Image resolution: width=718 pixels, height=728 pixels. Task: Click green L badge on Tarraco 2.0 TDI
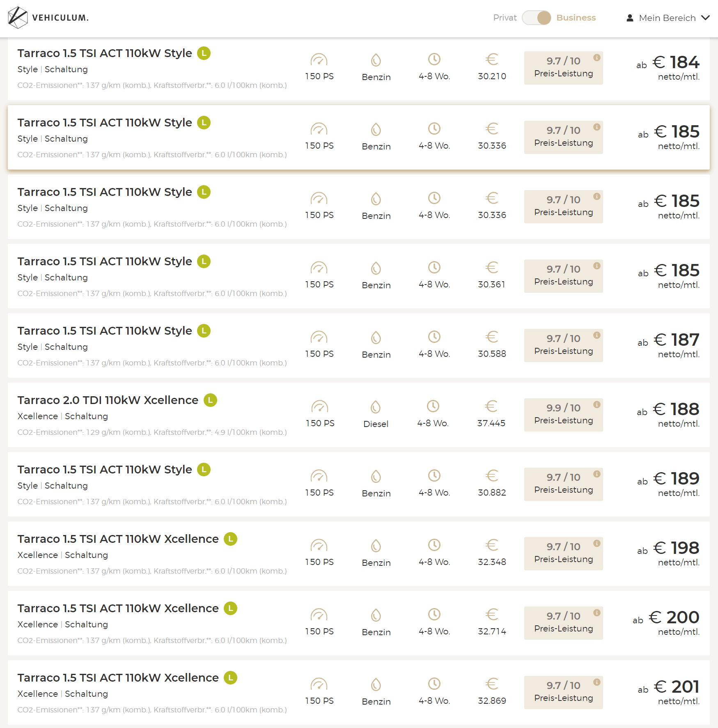pos(210,400)
